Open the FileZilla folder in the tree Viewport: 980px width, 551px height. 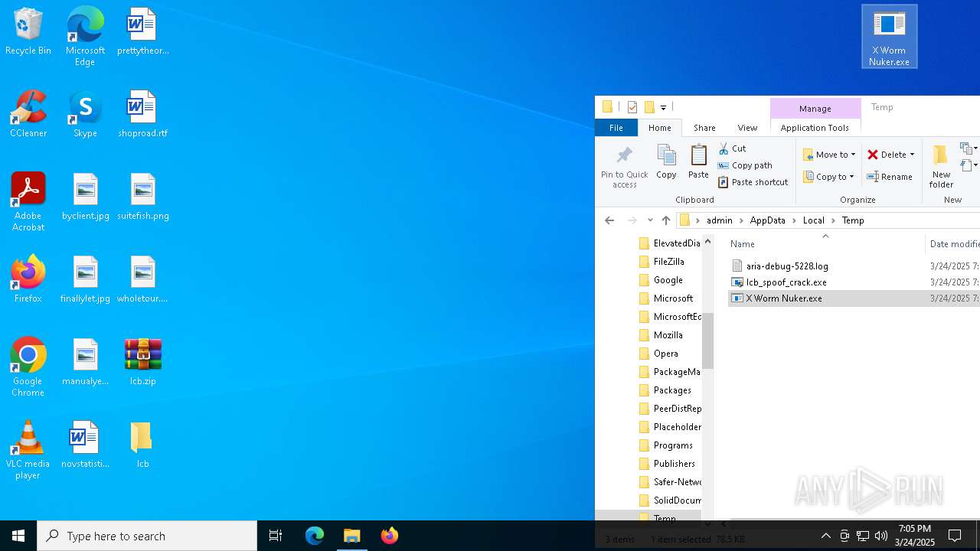tap(668, 262)
